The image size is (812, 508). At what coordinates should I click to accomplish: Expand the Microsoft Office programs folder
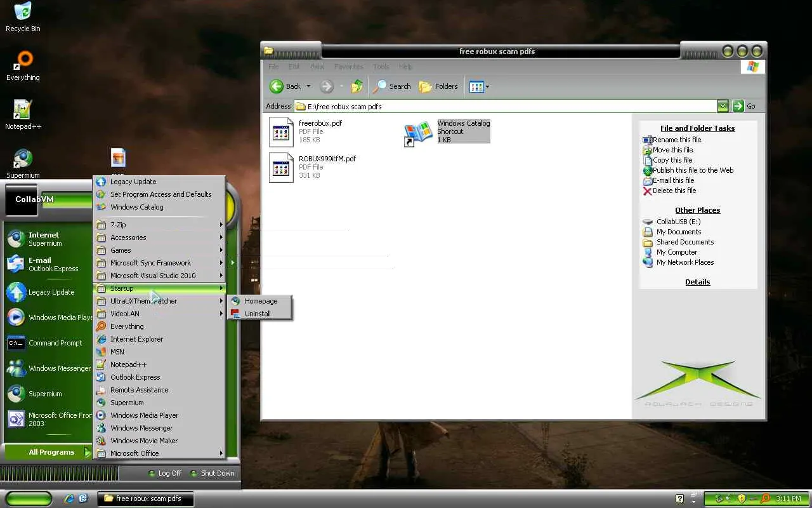tap(159, 453)
